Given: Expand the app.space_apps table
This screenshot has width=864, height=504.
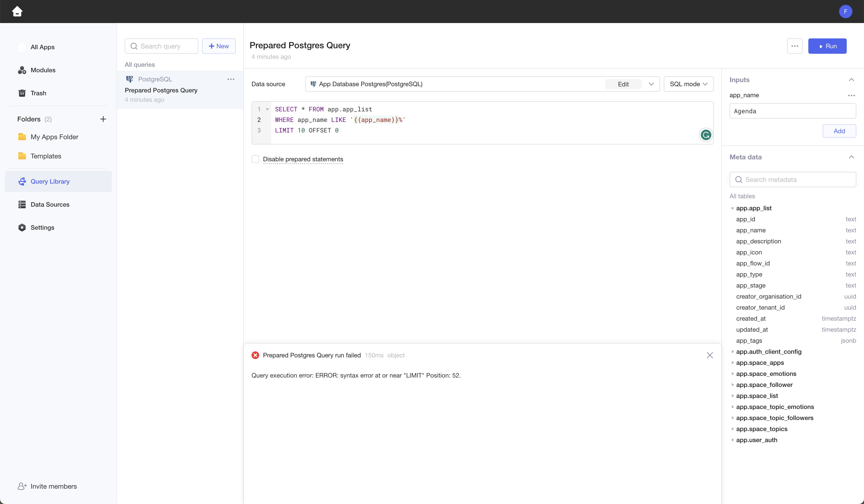Looking at the screenshot, I should pos(733,363).
